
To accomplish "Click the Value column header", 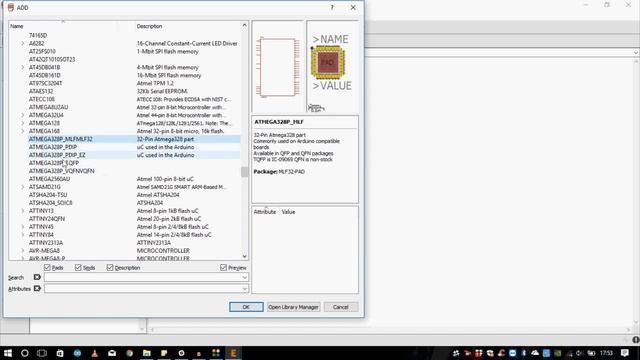I will click(288, 212).
